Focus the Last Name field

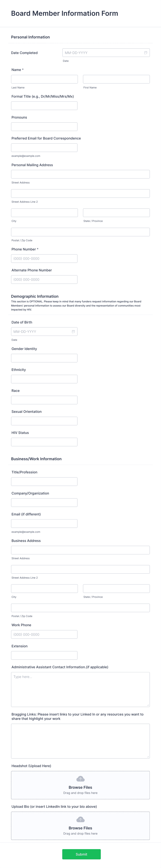[44, 79]
